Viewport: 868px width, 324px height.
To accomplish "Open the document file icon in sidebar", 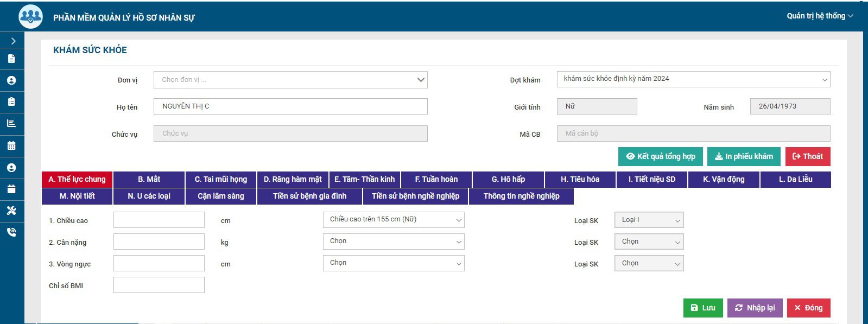I will 11,59.
